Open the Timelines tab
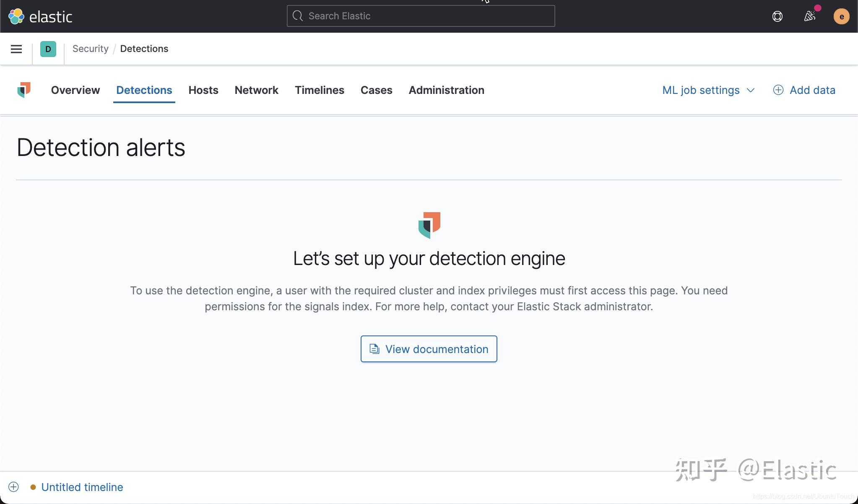 319,90
